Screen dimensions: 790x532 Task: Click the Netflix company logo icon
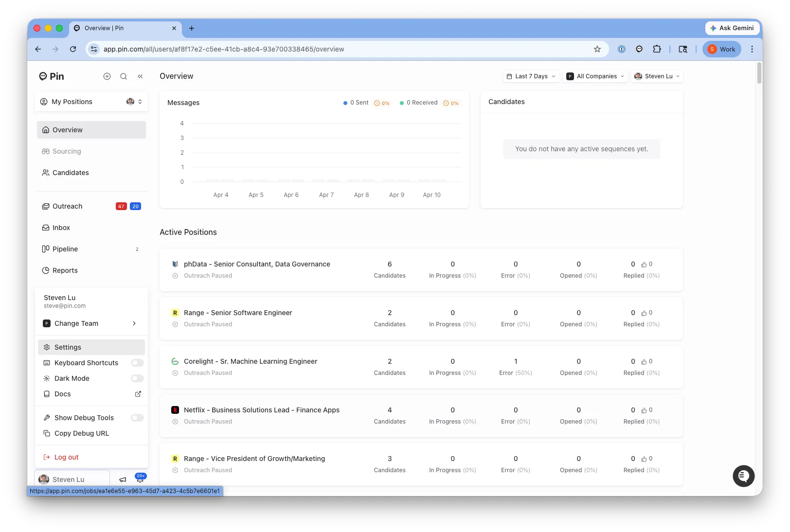(x=175, y=410)
